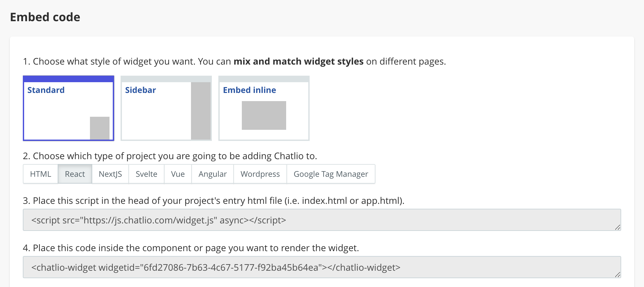644x287 pixels.
Task: Click the widget.js script code field
Action: pos(322,220)
